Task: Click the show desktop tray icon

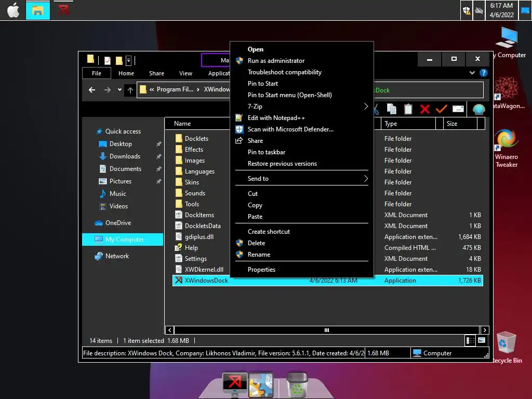Action: pos(525,10)
